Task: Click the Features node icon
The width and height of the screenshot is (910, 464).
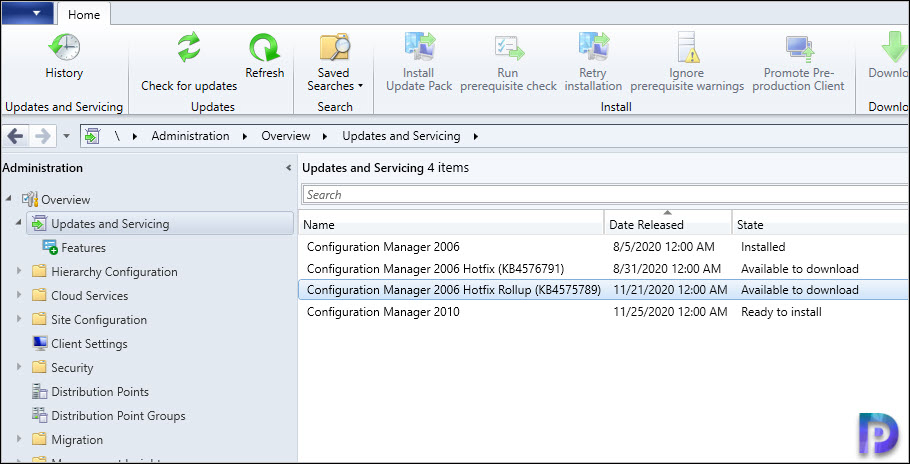Action: pyautogui.click(x=50, y=248)
